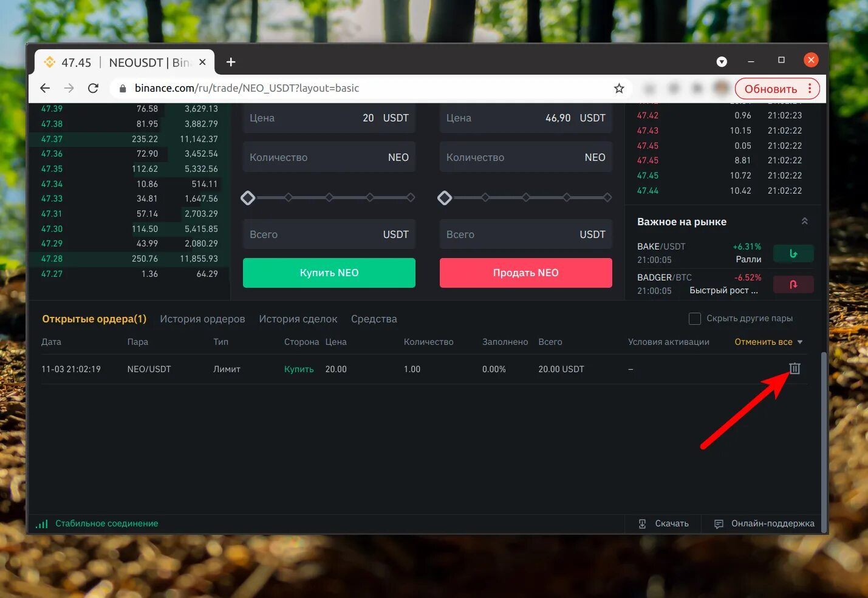Screen dimensions: 868x598
Task: Click the Обновить browser button
Action: point(771,89)
